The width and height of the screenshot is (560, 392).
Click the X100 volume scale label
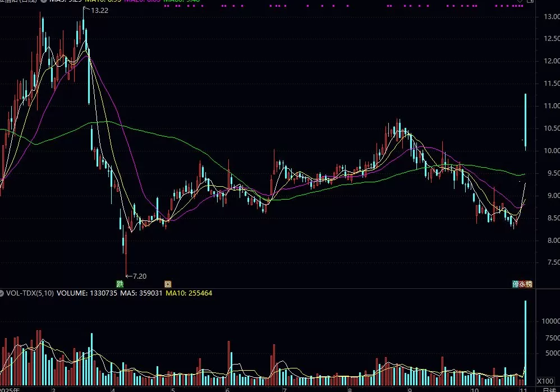coord(545,381)
